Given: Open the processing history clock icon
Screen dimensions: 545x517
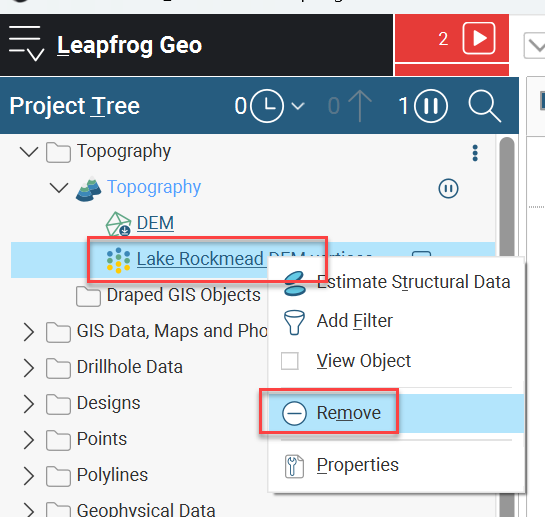Looking at the screenshot, I should (267, 106).
